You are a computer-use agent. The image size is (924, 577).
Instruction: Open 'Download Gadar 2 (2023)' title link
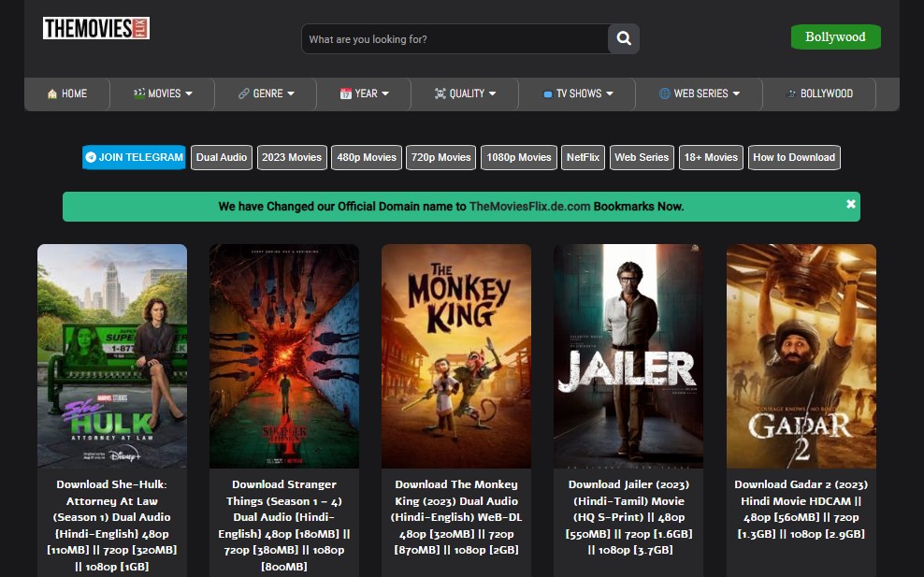(x=801, y=509)
